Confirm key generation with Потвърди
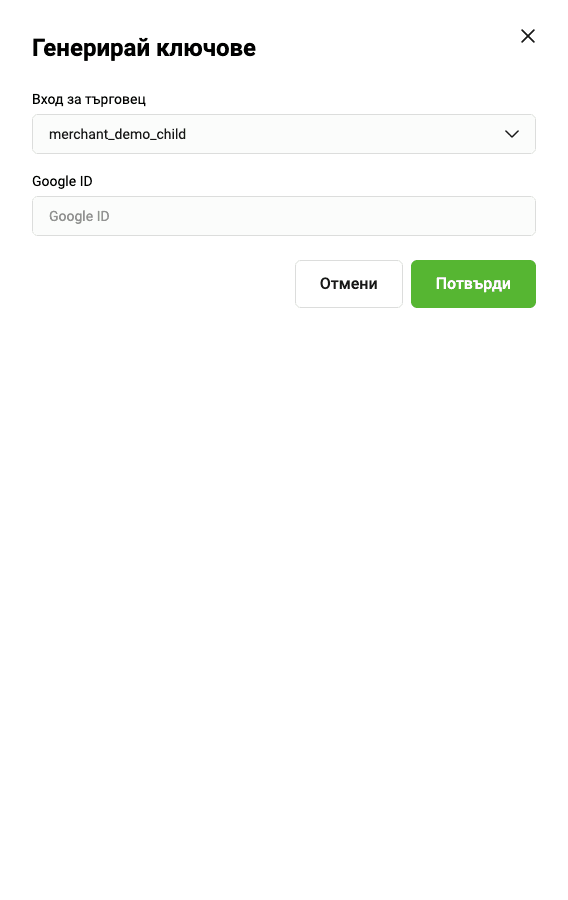Image resolution: width=568 pixels, height=900 pixels. click(x=473, y=284)
